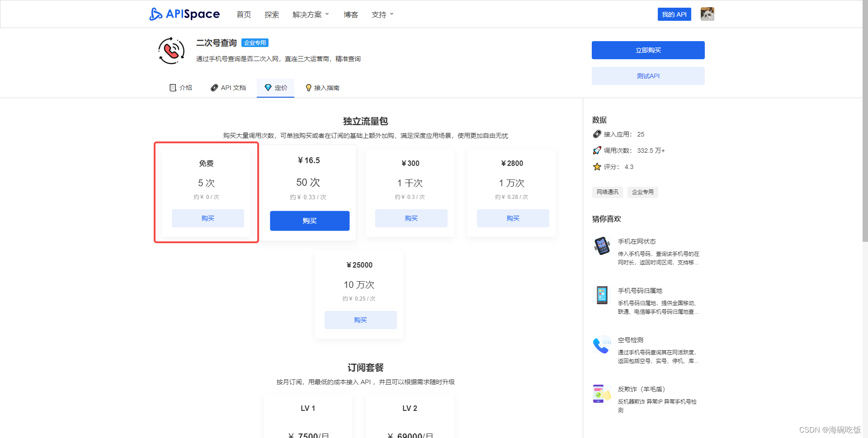Open the user profile avatar

707,14
